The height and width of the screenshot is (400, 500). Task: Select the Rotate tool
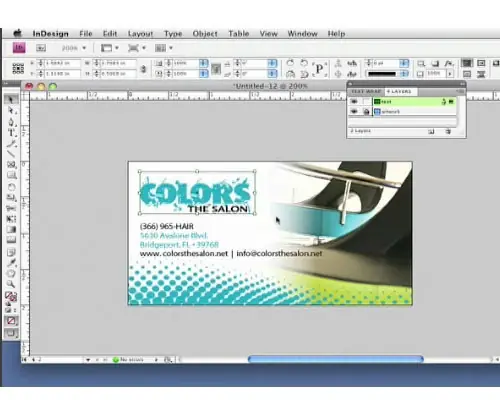coord(11,186)
